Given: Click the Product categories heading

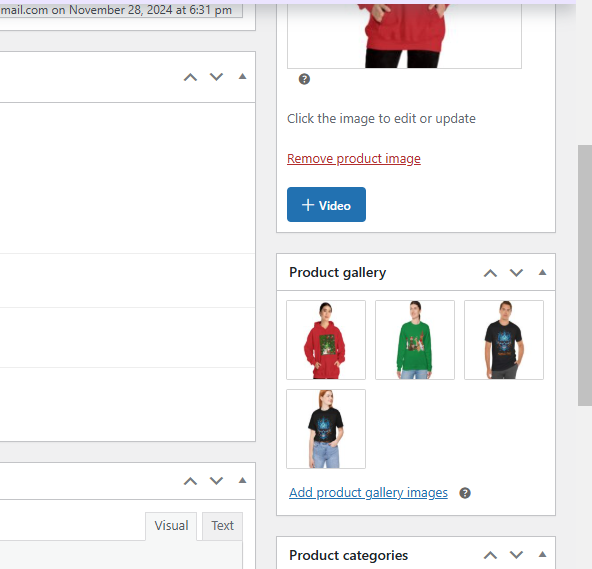Looking at the screenshot, I should tap(348, 555).
